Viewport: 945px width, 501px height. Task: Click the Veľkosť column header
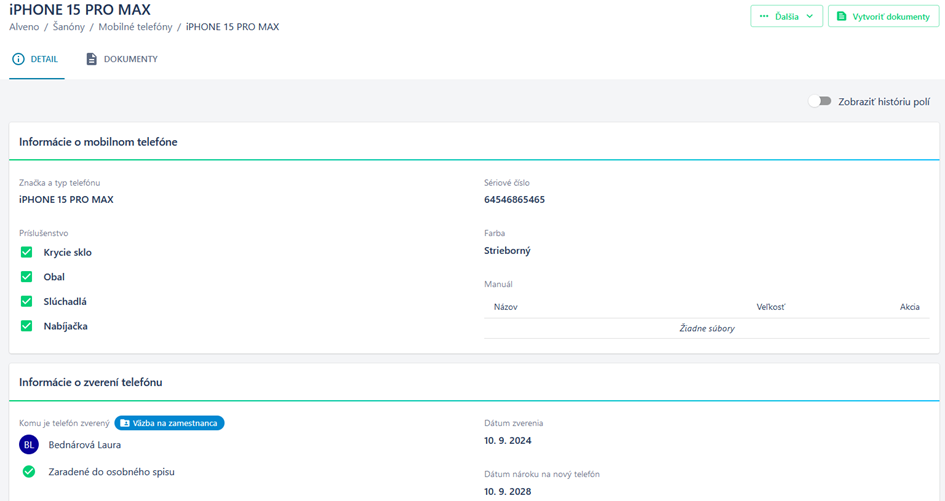[x=771, y=307]
